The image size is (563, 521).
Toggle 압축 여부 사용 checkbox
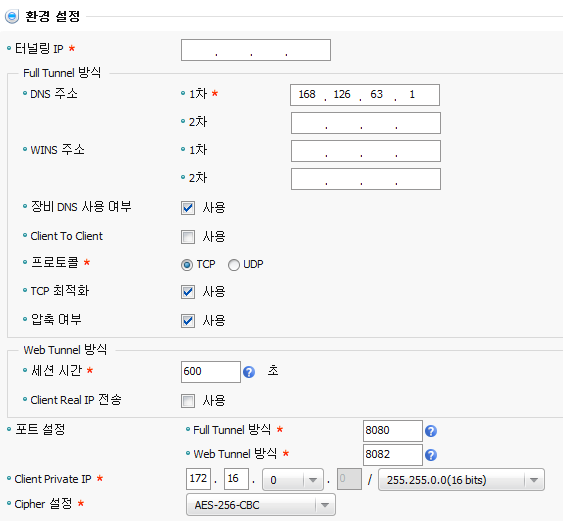point(188,321)
